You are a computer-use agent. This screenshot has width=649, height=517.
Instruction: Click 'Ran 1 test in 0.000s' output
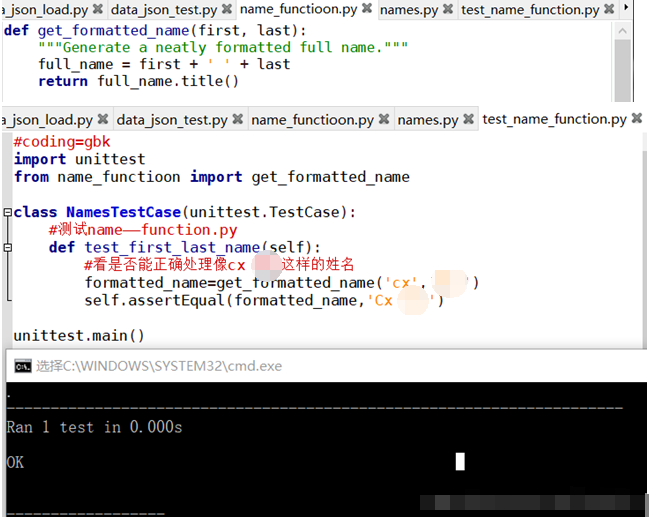[94, 427]
